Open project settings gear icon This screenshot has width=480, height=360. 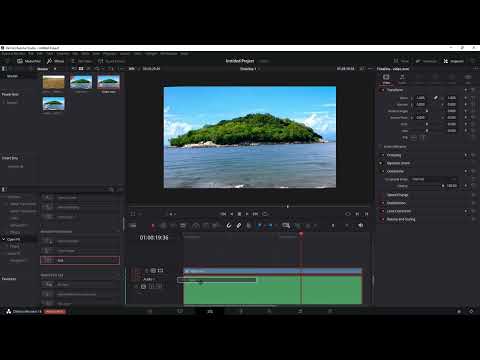click(x=471, y=311)
